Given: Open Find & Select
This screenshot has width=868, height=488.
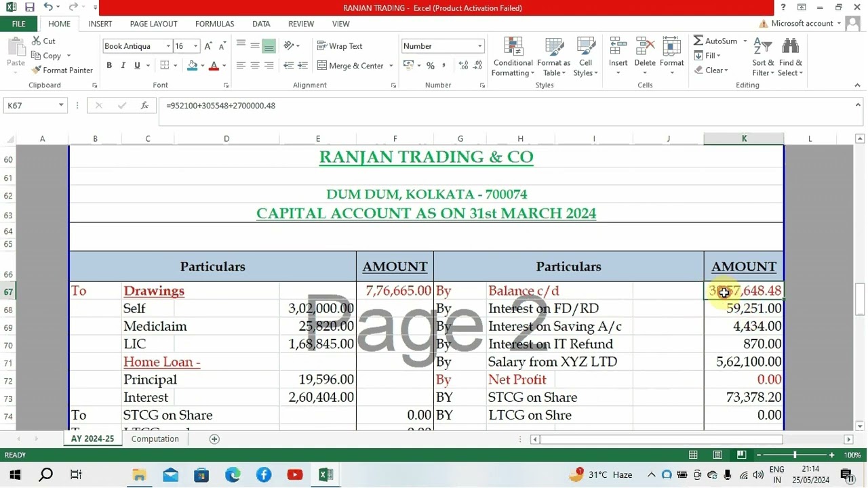Looking at the screenshot, I should coord(790,57).
